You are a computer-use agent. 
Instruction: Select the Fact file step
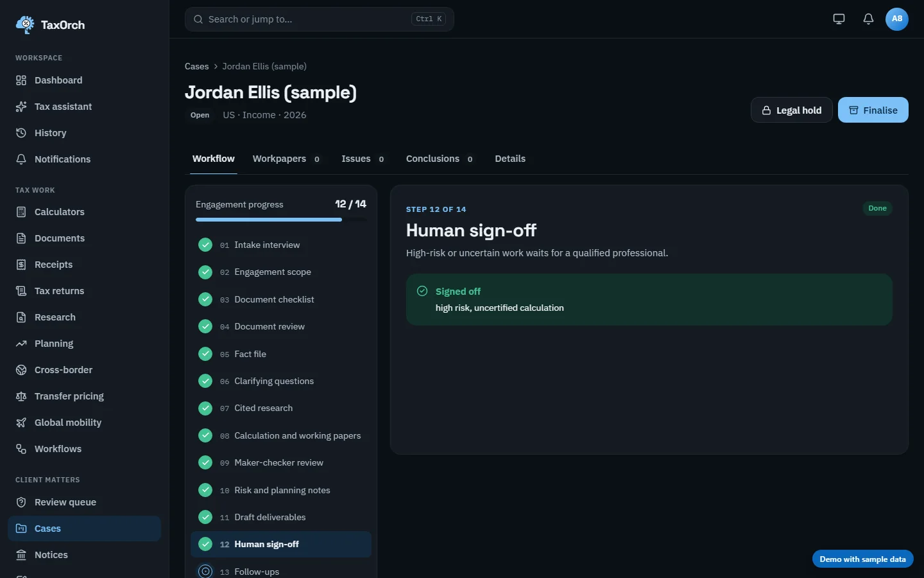[281, 354]
